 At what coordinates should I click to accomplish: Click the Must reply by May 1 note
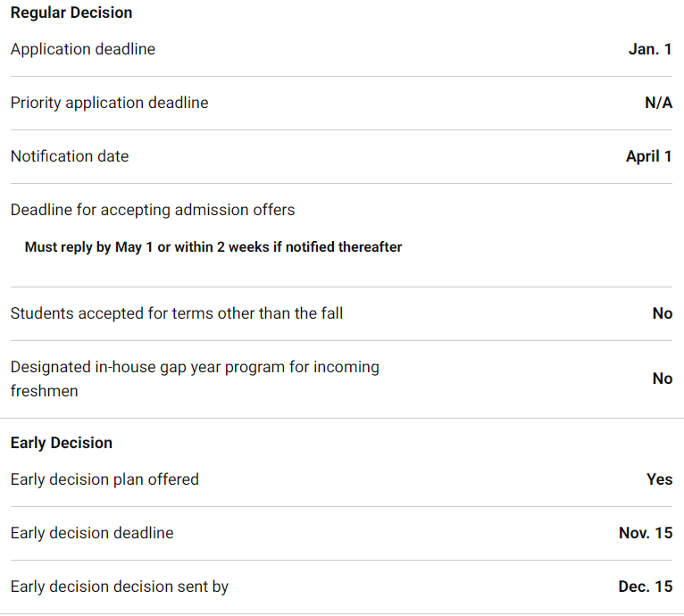[213, 247]
